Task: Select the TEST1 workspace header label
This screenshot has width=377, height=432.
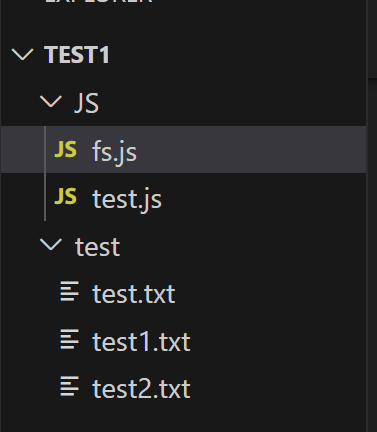Action: point(77,55)
